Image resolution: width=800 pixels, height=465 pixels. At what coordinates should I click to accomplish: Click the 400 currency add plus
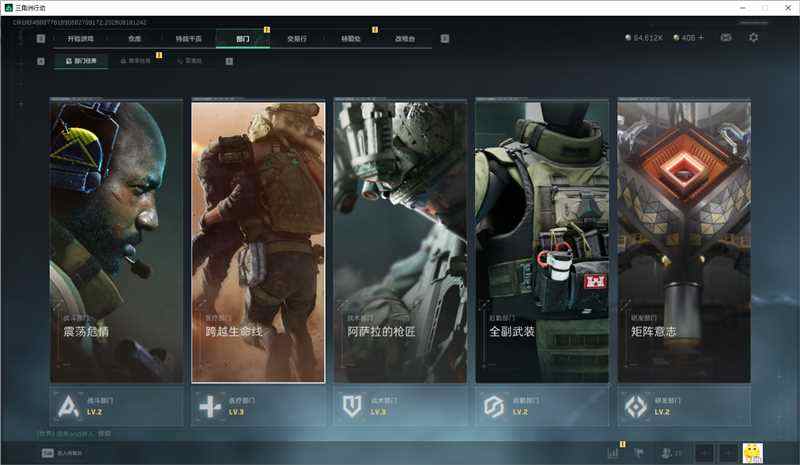point(701,37)
